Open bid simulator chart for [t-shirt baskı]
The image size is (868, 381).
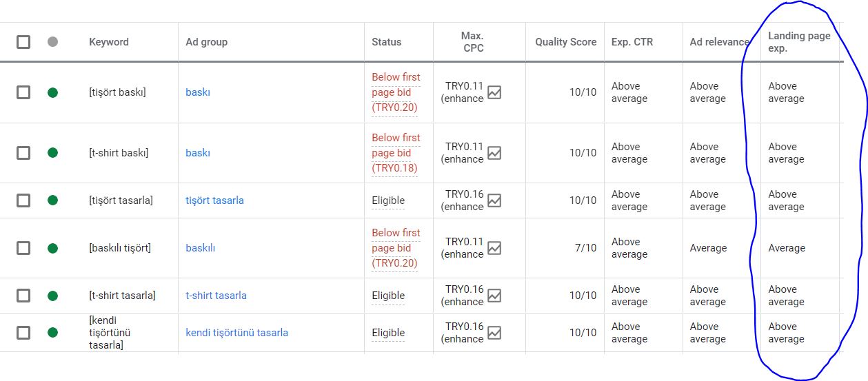pyautogui.click(x=494, y=153)
